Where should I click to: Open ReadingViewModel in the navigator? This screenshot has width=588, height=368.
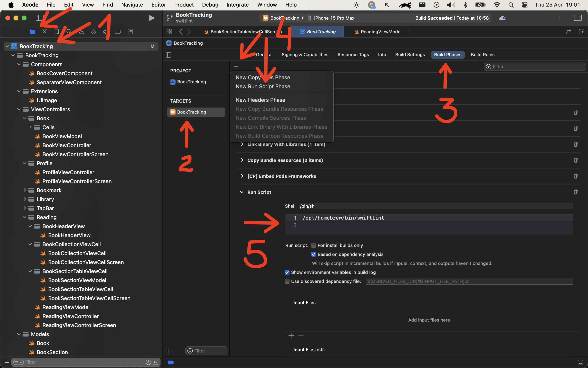pos(66,307)
